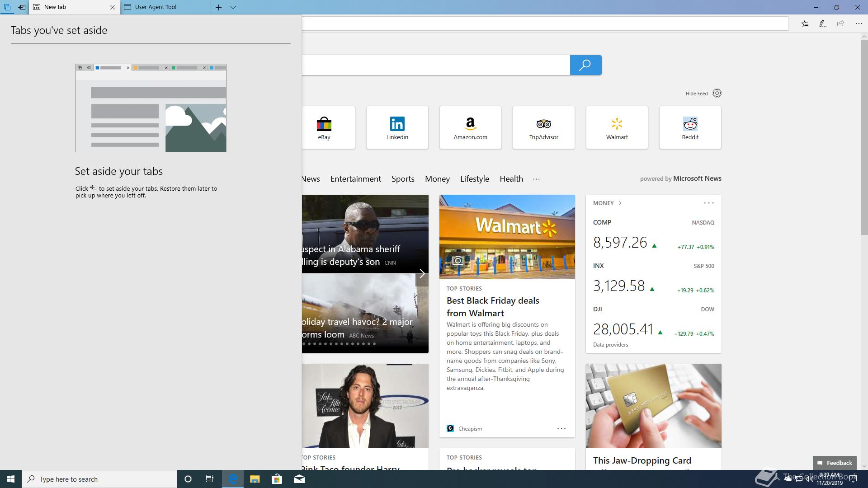Open the tabs you've set aside icon
868x488 pixels.
tap(7, 7)
